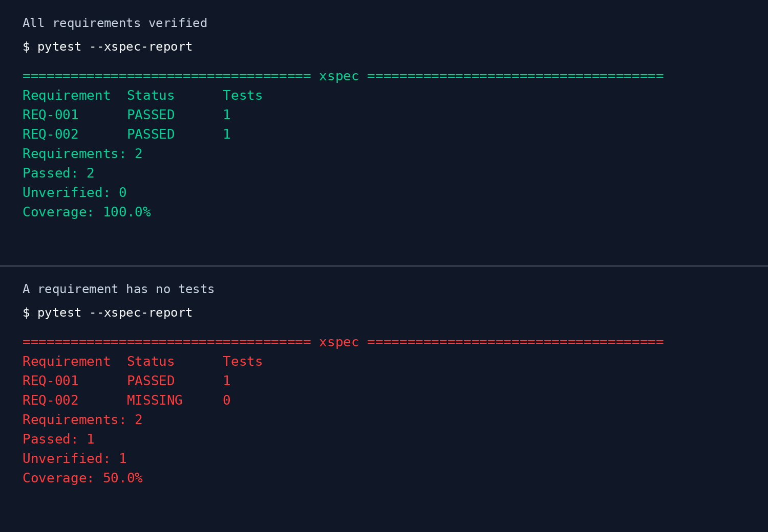Click the red PASSED status cell
Screen dimensions: 768x532
pos(151,381)
